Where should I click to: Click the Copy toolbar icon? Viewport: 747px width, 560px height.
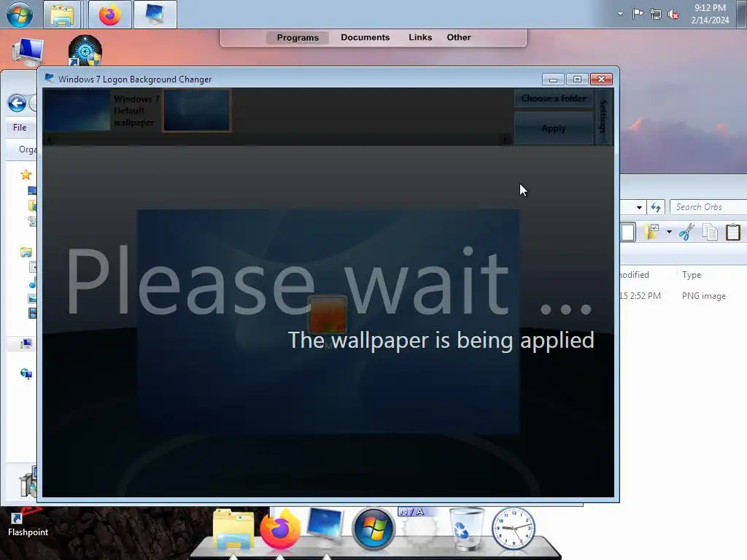pyautogui.click(x=710, y=232)
